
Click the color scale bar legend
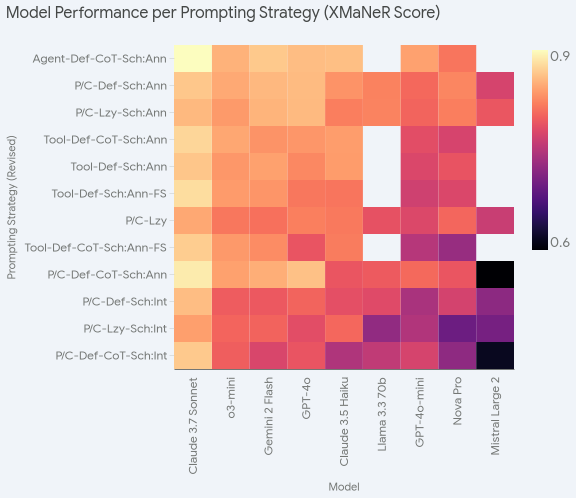[x=540, y=150]
